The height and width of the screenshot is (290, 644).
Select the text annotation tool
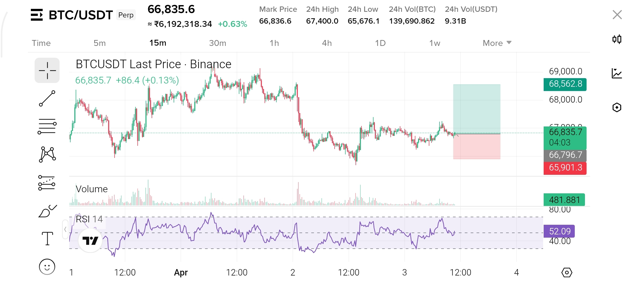click(47, 239)
